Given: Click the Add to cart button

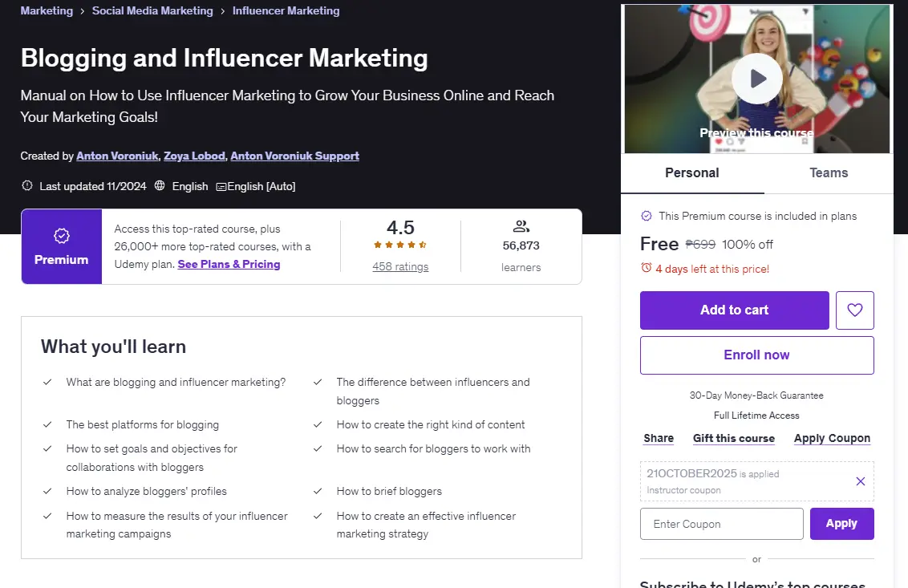Looking at the screenshot, I should point(734,310).
